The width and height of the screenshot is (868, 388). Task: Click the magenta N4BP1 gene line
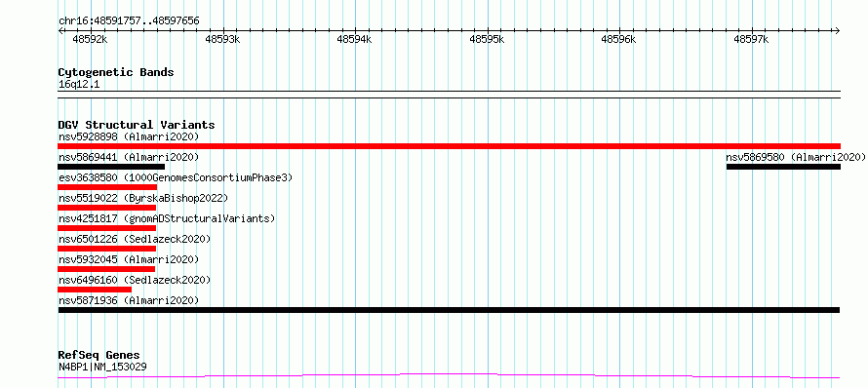click(449, 376)
